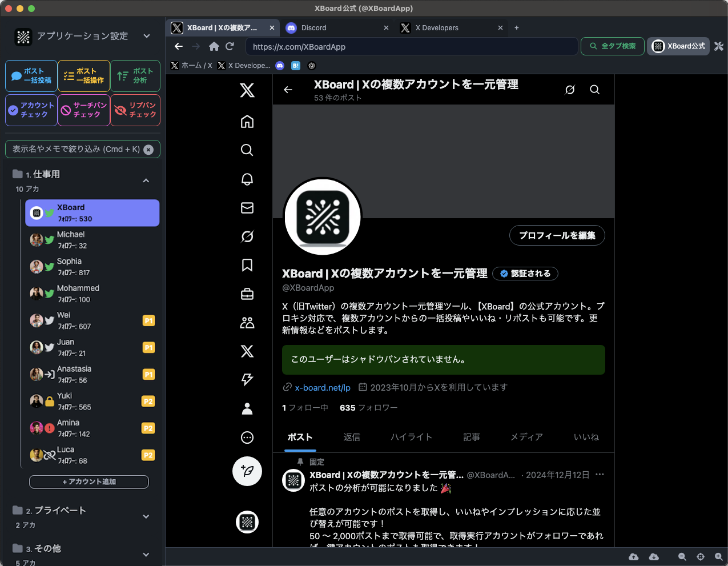Viewport: 728px width, 566px height.
Task: Collapse the 1. 仕事用 folder
Action: [x=146, y=180]
